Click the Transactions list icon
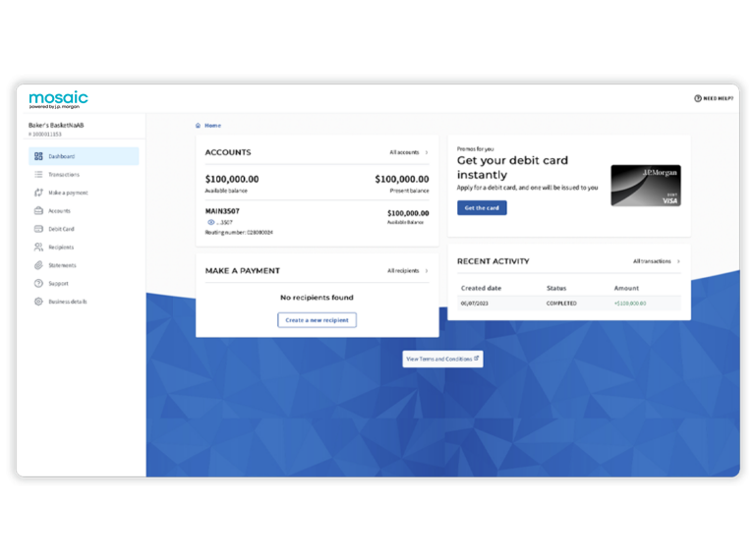This screenshot has width=755, height=560. [x=38, y=175]
